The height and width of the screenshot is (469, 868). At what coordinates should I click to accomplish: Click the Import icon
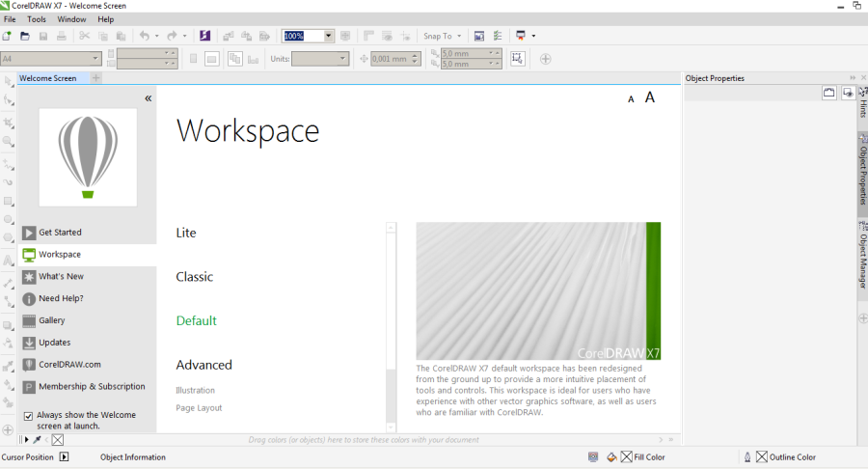(x=228, y=36)
